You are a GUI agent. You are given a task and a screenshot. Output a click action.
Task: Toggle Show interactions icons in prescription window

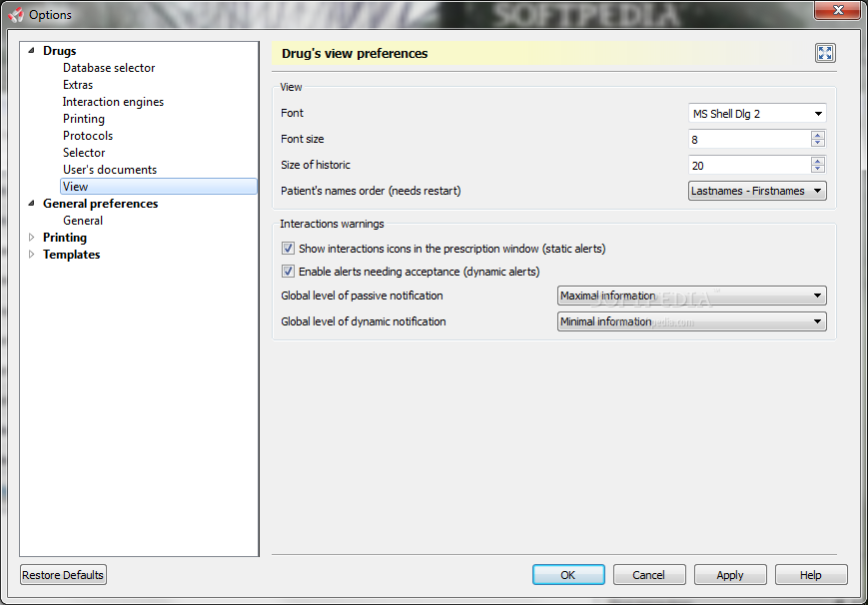288,248
